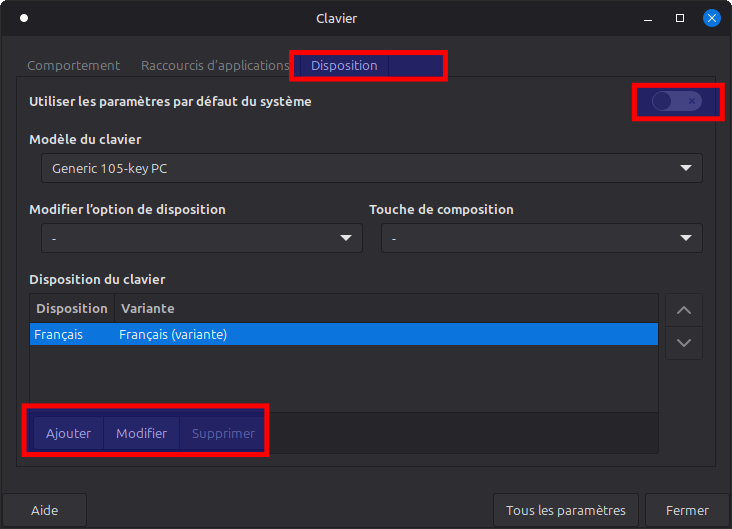Open the Modèle du clavier dropdown
Screen dimensions: 732x529
(372, 168)
